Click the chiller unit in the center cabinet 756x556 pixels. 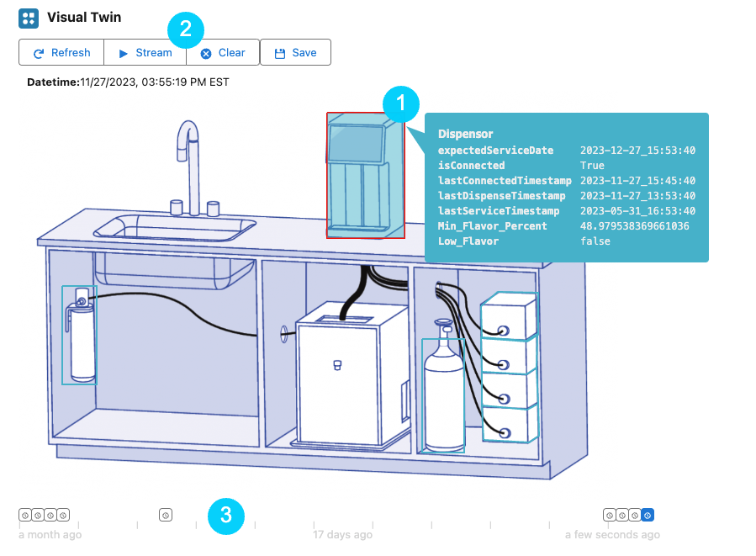pos(352,375)
